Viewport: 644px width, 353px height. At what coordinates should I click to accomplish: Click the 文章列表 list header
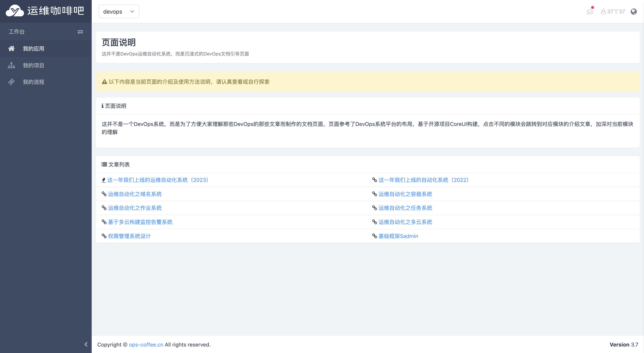[119, 164]
